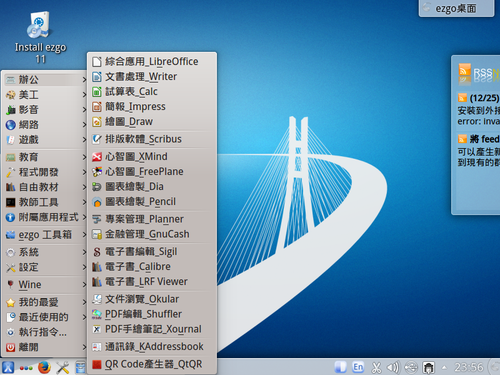This screenshot has height=375, width=500.
Task: Open the 設定 settings menu item
Action: point(45,267)
